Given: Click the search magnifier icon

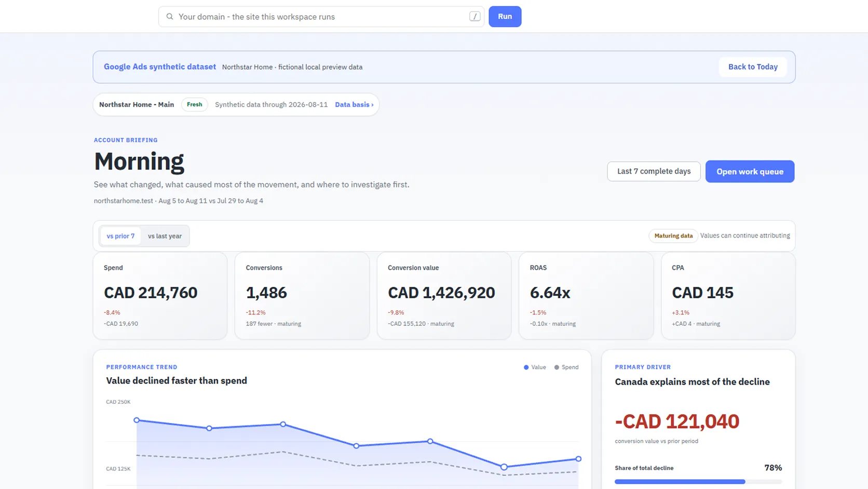Looking at the screenshot, I should [x=170, y=17].
